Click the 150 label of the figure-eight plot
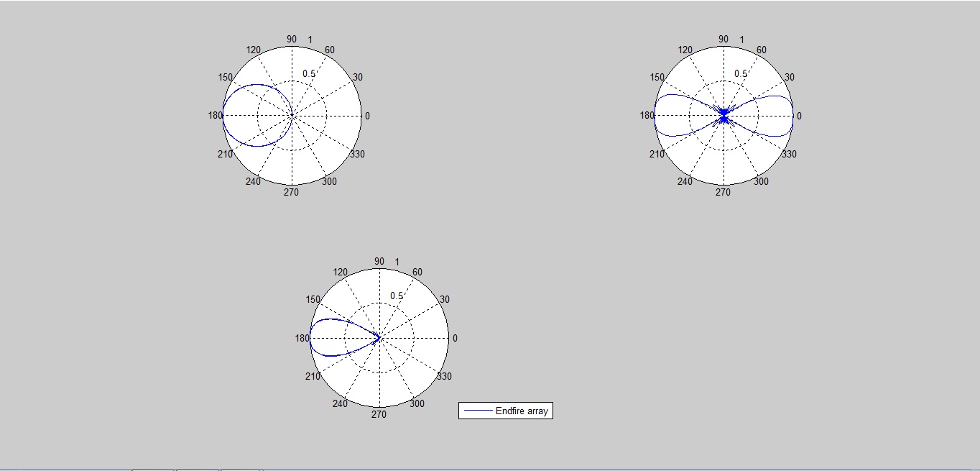The height and width of the screenshot is (471, 980). click(657, 77)
